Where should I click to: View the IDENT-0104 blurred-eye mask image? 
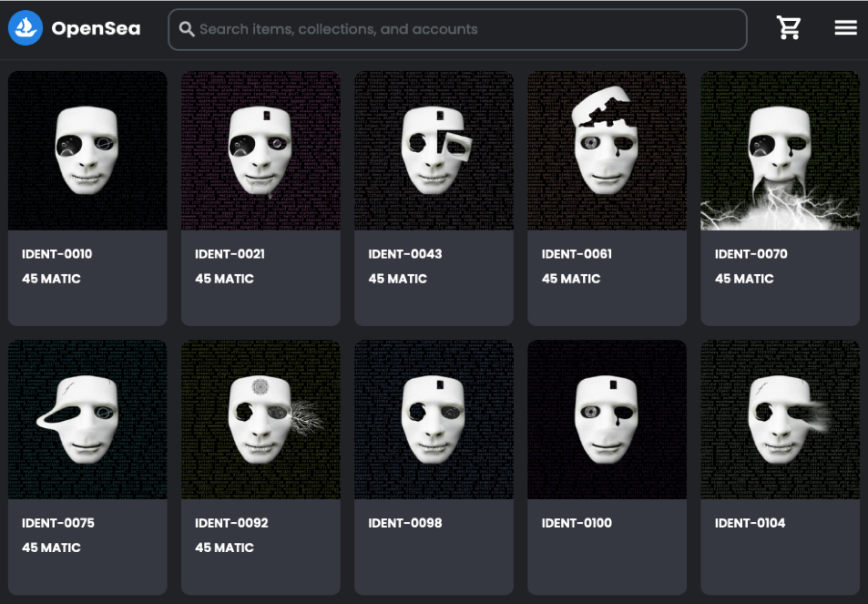click(780, 420)
